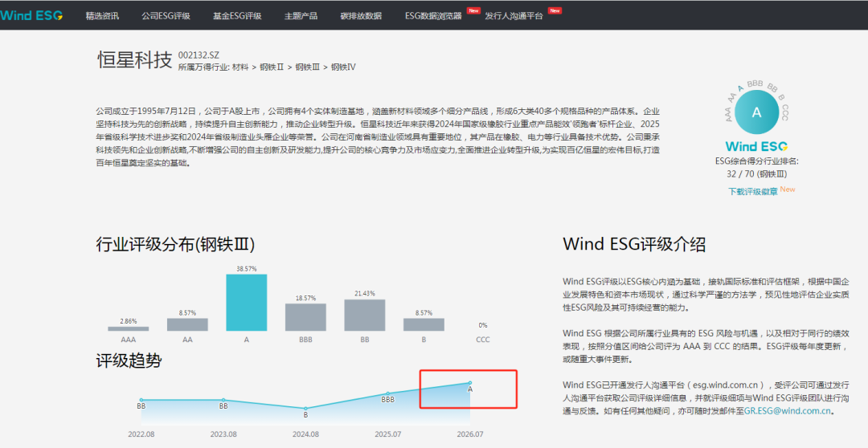Open the 基金ESG评级 menu
This screenshot has height=448, width=868.
click(237, 16)
